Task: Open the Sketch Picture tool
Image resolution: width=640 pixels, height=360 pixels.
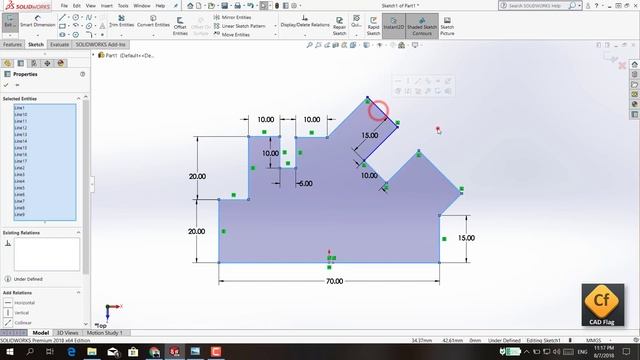Action: click(x=447, y=26)
